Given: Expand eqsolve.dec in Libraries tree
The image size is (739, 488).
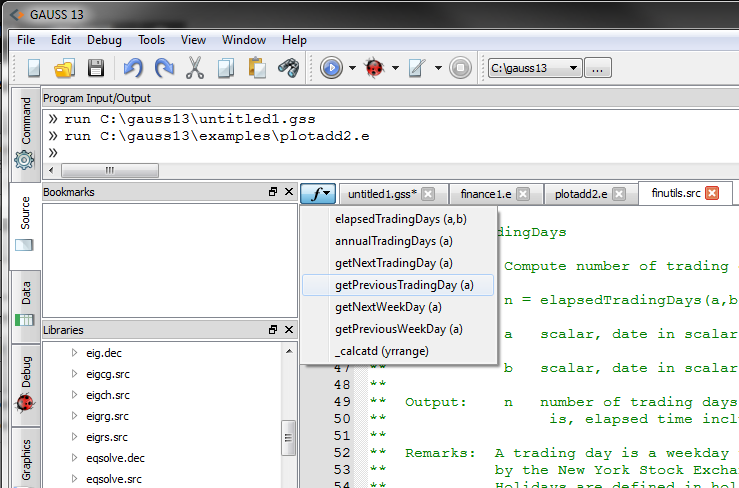Looking at the screenshot, I should (x=74, y=457).
